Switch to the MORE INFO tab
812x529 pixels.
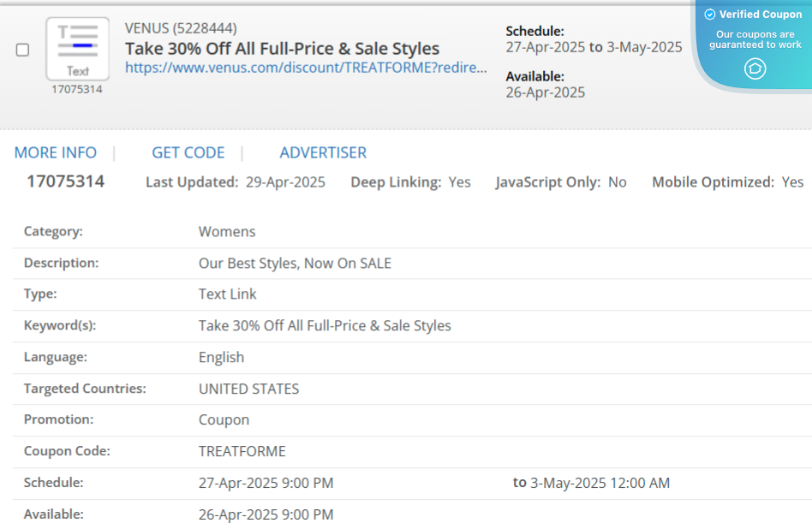tap(56, 152)
